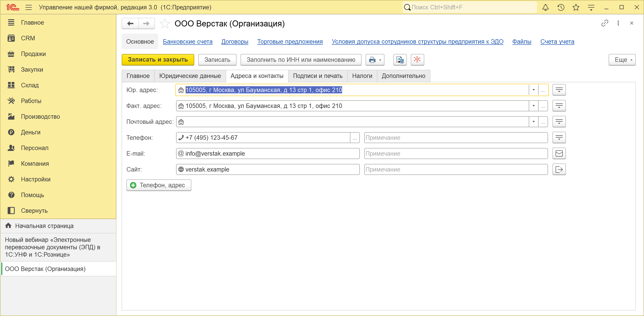
Task: Open the Банковские счета link
Action: 188,41
